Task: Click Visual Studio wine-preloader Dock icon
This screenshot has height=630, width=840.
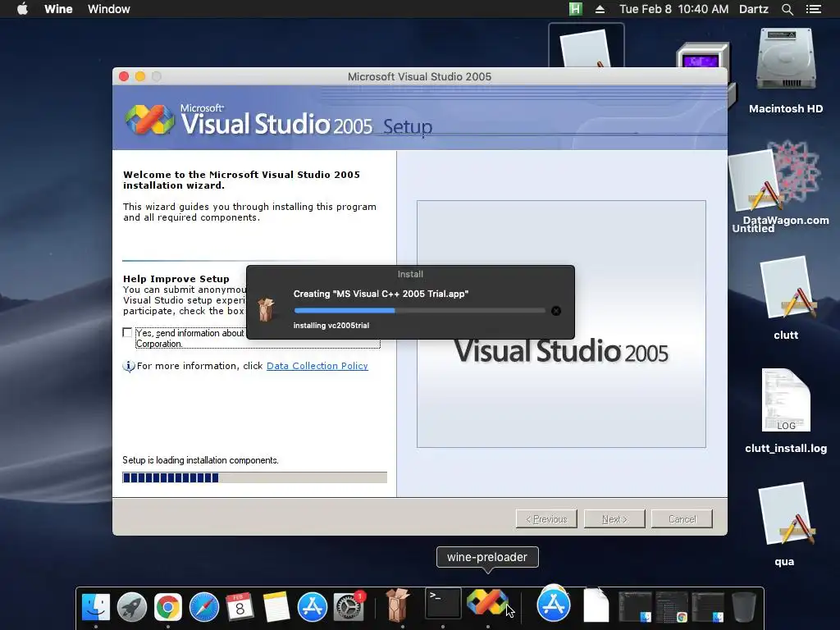Action: (487, 602)
